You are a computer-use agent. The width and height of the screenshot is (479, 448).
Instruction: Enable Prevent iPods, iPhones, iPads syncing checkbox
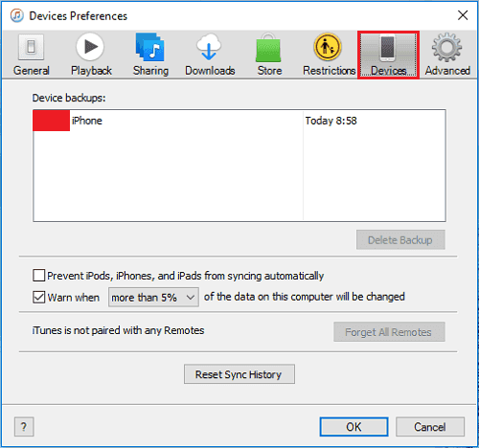[38, 275]
